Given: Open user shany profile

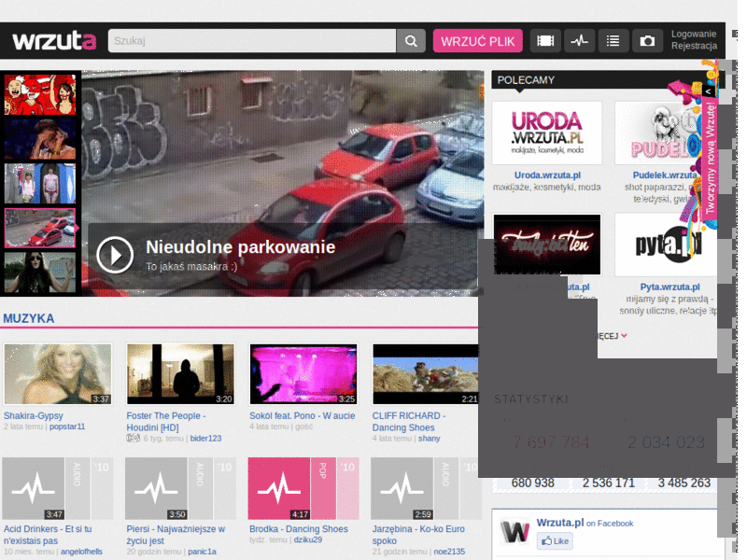Looking at the screenshot, I should pos(430,439).
